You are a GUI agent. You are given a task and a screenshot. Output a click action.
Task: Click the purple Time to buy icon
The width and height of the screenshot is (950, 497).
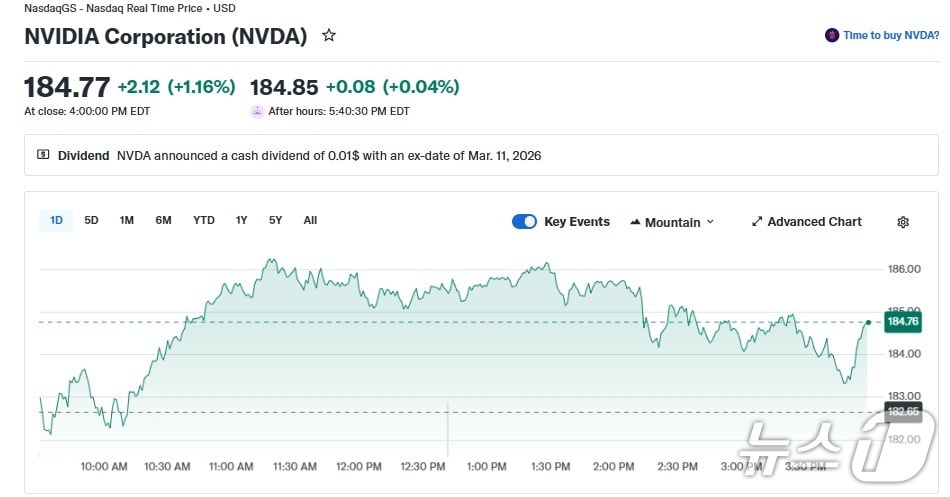[x=832, y=35]
